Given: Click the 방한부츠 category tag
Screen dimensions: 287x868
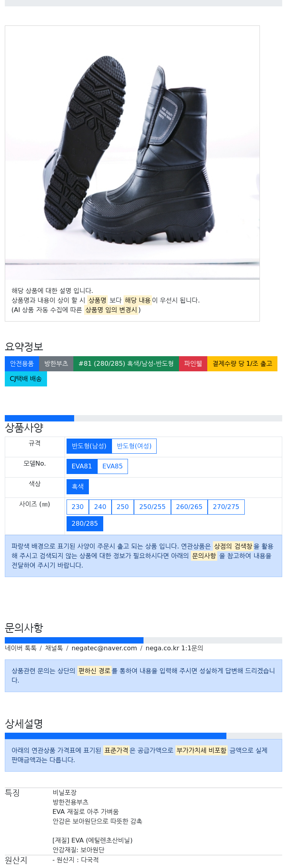Looking at the screenshot, I should tap(56, 364).
